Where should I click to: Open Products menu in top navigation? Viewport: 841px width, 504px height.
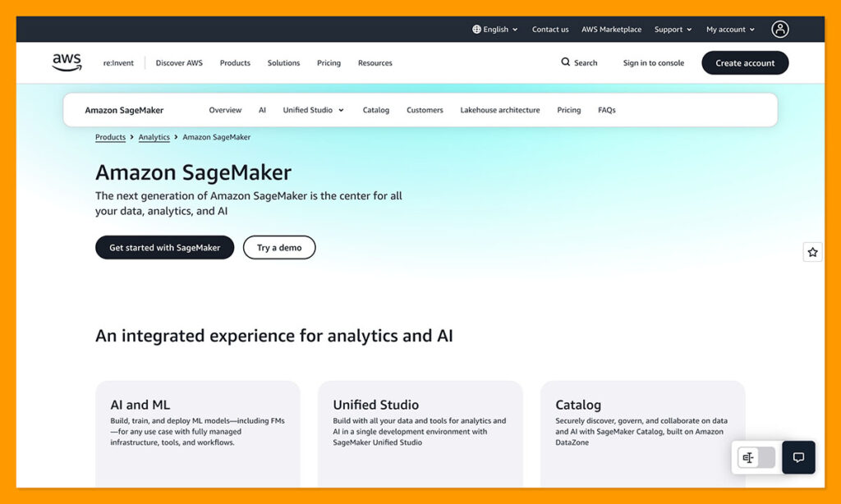pyautogui.click(x=235, y=62)
